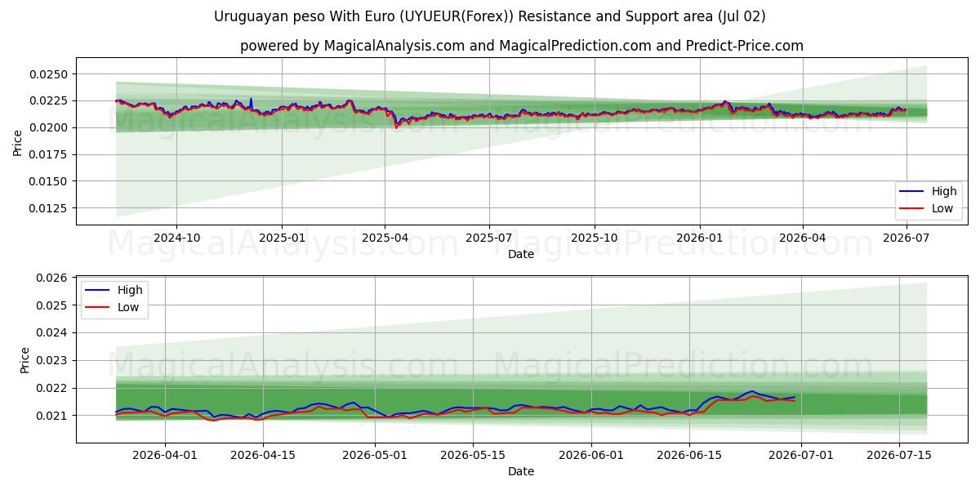Click 'Low' in the top chart legend
Image resolution: width=980 pixels, height=490 pixels.
(943, 208)
